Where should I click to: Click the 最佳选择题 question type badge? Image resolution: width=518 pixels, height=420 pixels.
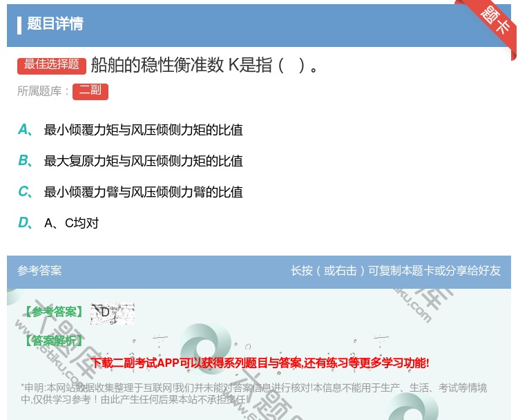coord(52,66)
